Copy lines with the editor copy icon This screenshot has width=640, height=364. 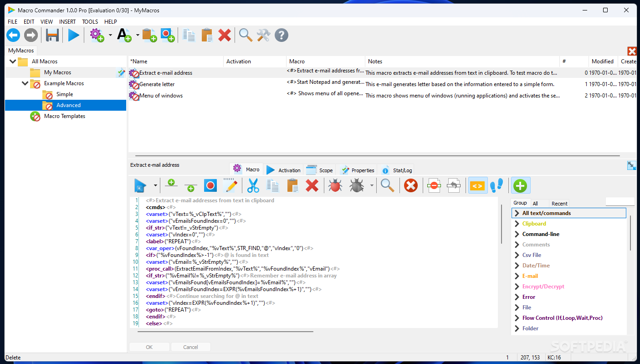[x=273, y=185]
